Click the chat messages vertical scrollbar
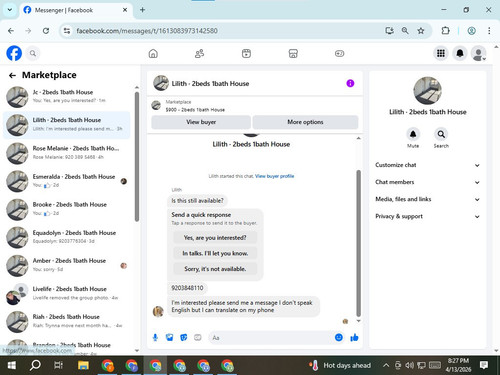 point(359,243)
